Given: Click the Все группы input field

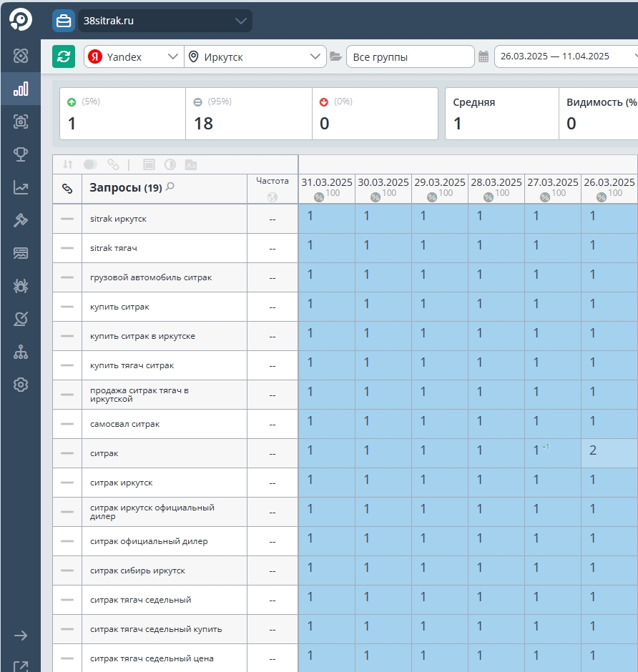Looking at the screenshot, I should 410,56.
